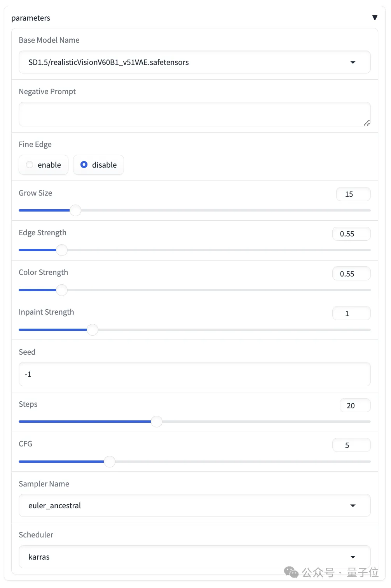Open the Base Model Name dropdown
Image resolution: width=391 pixels, height=588 pixels.
194,62
